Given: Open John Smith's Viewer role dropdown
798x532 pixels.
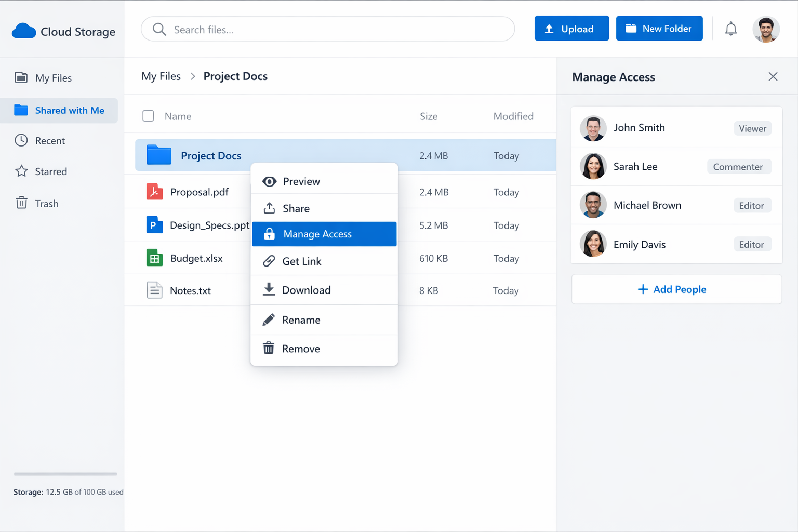Looking at the screenshot, I should tap(752, 128).
